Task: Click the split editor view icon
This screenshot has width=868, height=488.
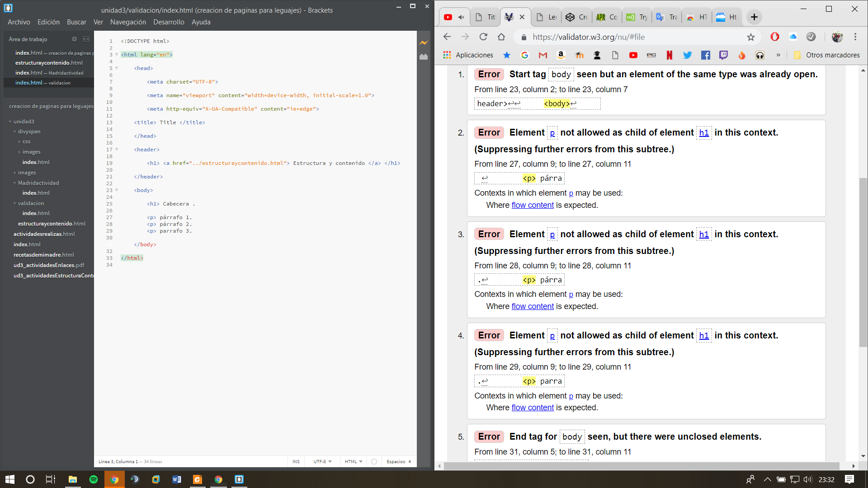Action: click(86, 39)
